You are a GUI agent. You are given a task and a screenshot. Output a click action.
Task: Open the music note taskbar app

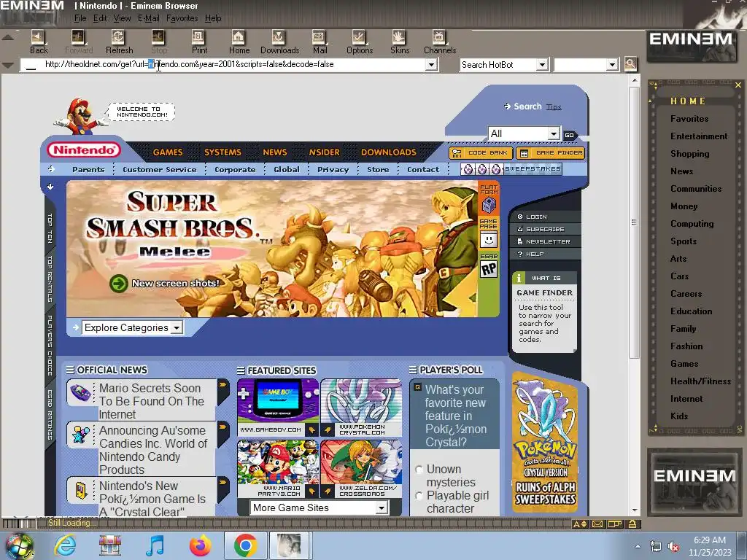pyautogui.click(x=155, y=545)
